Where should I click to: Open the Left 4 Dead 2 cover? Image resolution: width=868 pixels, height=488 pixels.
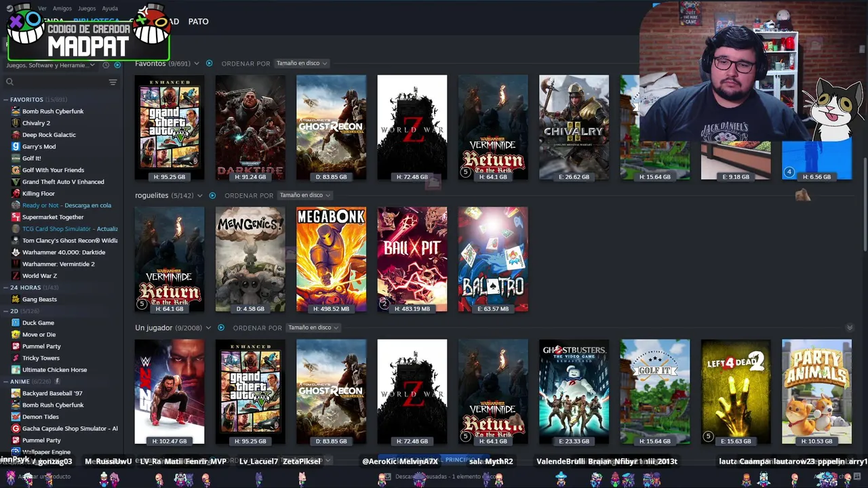tap(736, 392)
